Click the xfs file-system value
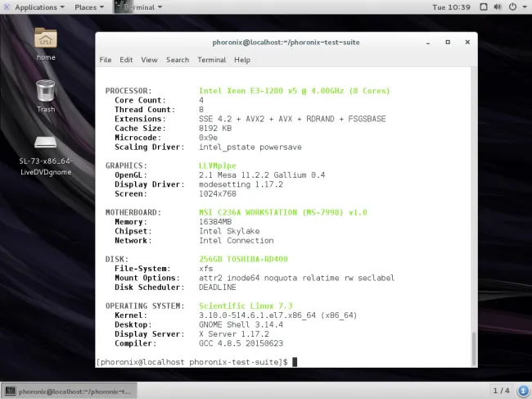The image size is (532, 399). coord(206,269)
